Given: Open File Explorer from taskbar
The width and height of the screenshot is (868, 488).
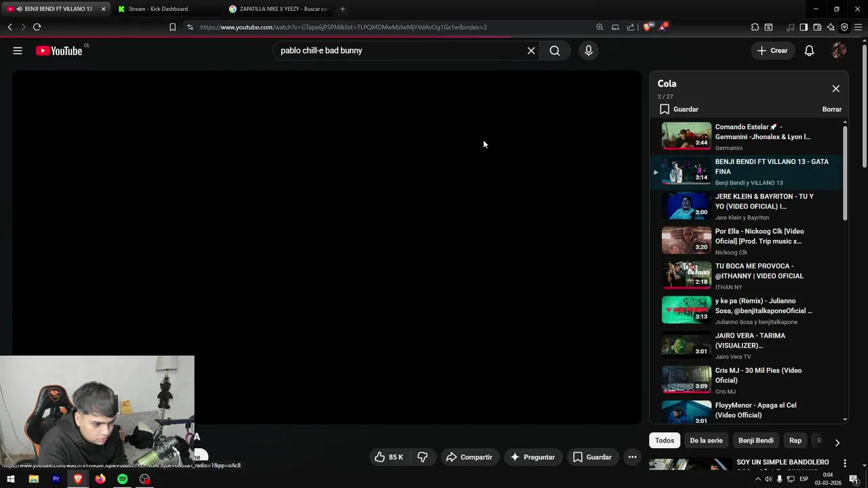Looking at the screenshot, I should click(33, 479).
